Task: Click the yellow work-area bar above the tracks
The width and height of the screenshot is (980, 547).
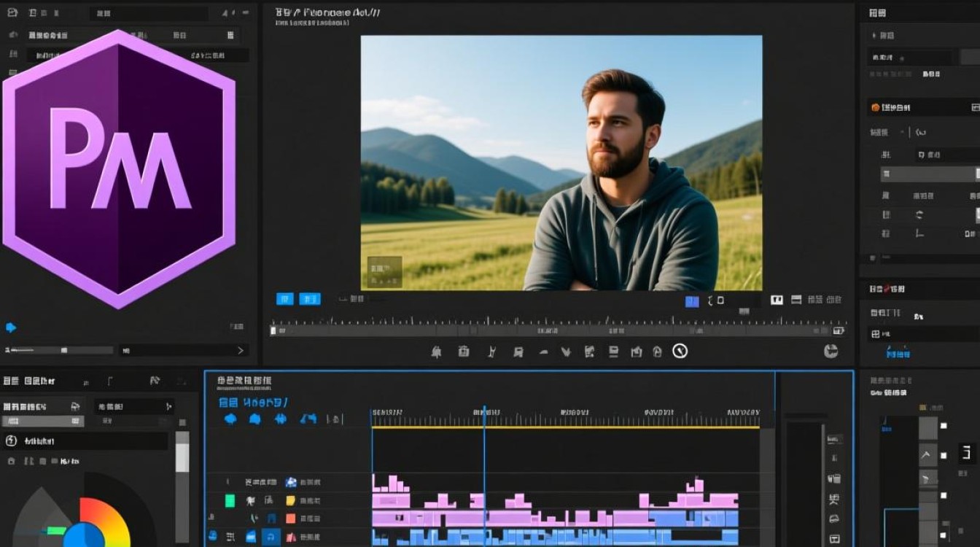Action: click(x=566, y=427)
